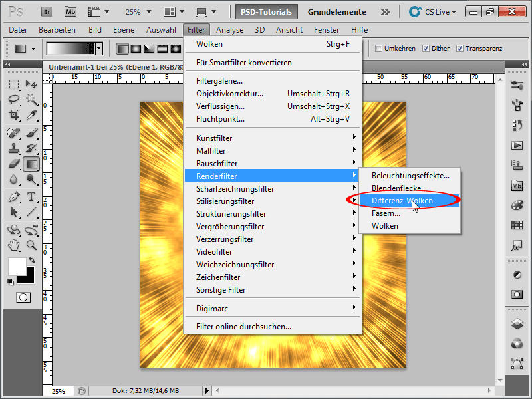Select the Eraser tool
The image size is (532, 399).
point(14,164)
